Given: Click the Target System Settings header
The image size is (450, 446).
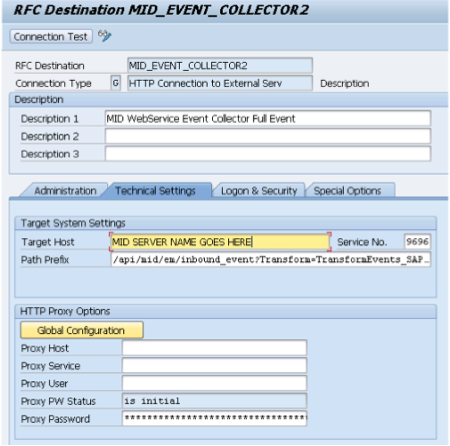Looking at the screenshot, I should [226, 223].
